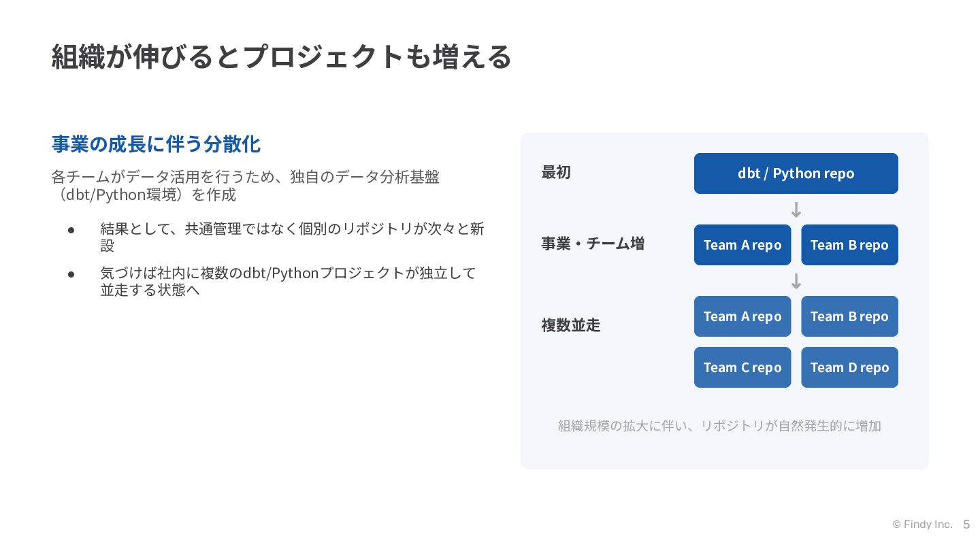This screenshot has height=551, width=980.
Task: Click the 最初 stage label
Action: tap(556, 172)
